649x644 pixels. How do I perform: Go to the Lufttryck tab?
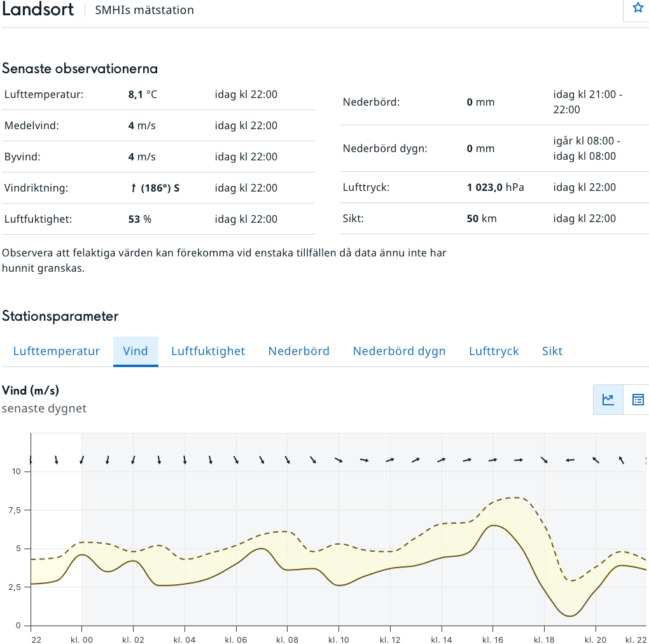pyautogui.click(x=494, y=351)
